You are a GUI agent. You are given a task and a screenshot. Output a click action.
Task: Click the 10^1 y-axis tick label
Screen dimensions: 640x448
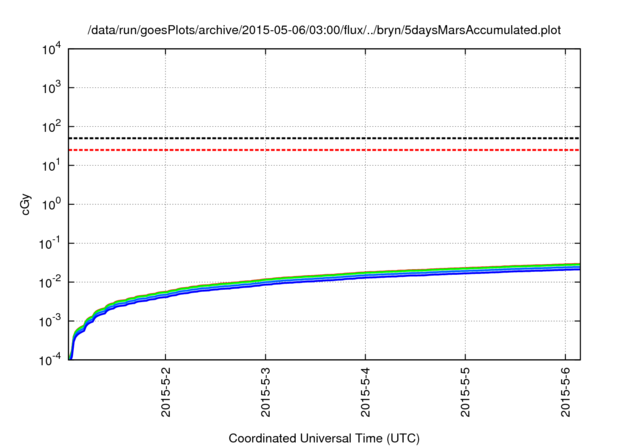pyautogui.click(x=51, y=165)
